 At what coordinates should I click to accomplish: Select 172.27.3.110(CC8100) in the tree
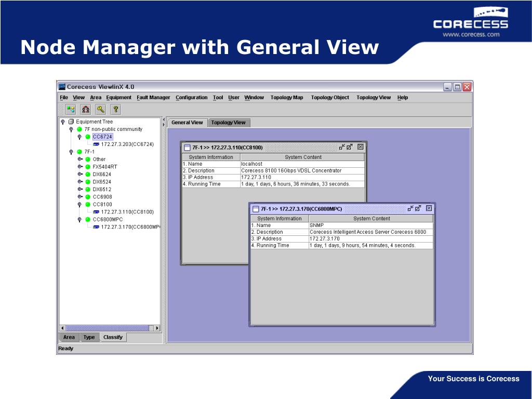(x=127, y=212)
